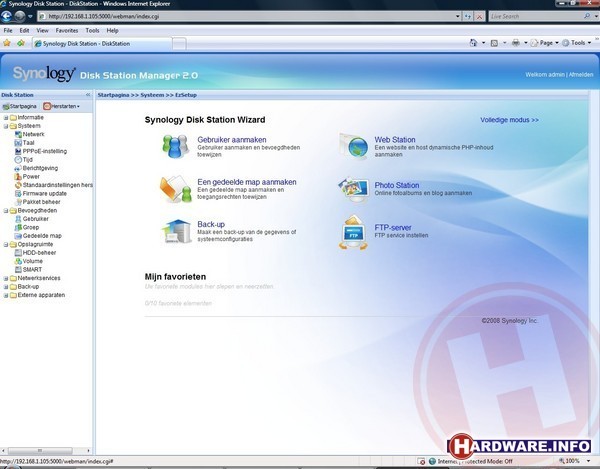Click the Add to Favorites icon
Screen dimensions: 600x469
tap(21, 43)
